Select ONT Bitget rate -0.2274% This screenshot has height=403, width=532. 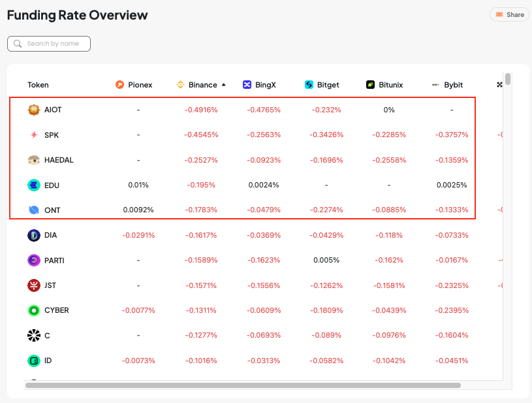(326, 210)
